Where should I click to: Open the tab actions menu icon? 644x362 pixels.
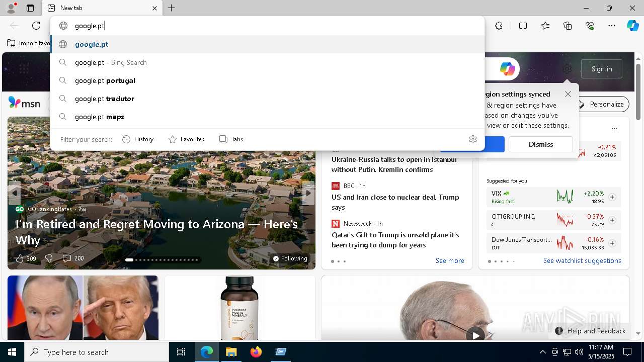(x=30, y=8)
